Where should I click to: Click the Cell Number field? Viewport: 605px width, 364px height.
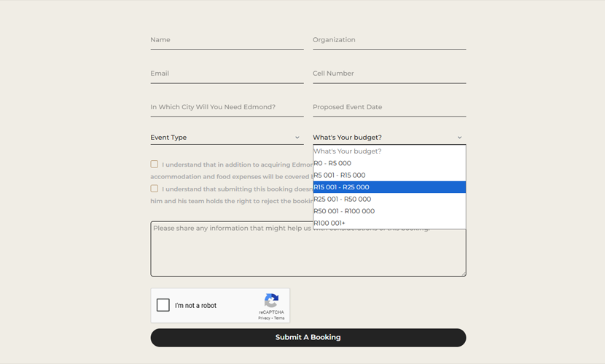pos(389,74)
